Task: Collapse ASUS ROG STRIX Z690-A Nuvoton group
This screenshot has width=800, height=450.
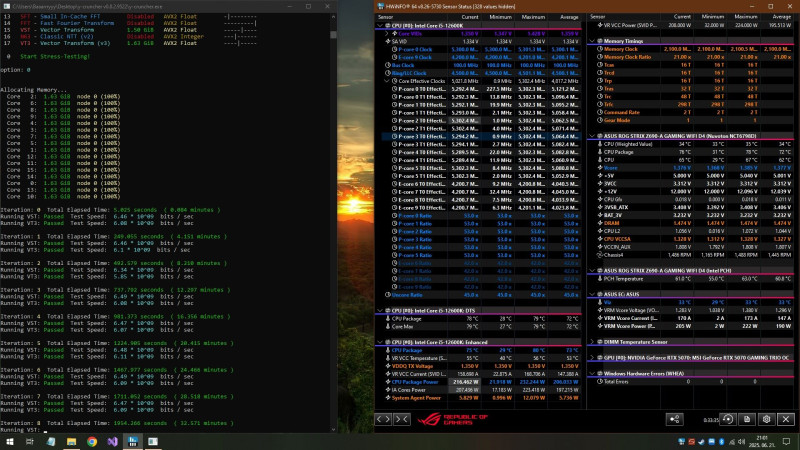Action: [x=592, y=136]
